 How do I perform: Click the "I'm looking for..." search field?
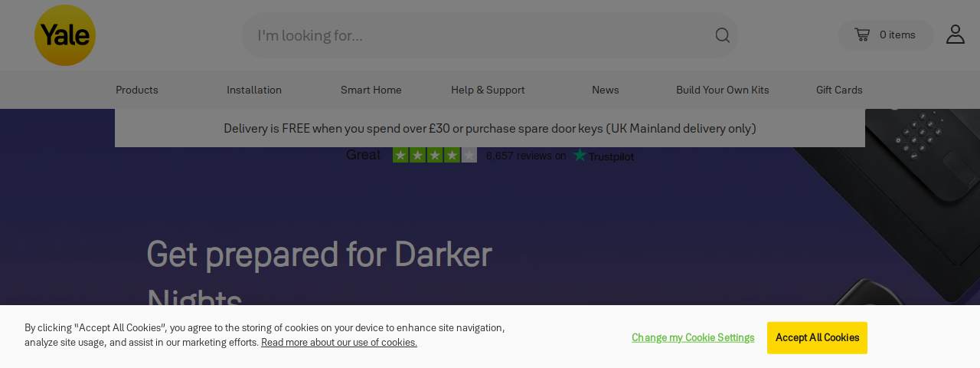(479, 35)
